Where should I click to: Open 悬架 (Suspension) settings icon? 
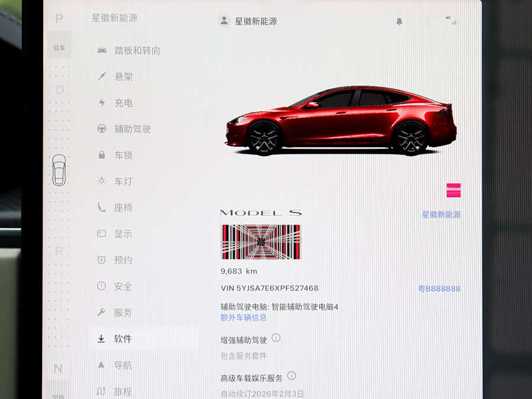[102, 77]
